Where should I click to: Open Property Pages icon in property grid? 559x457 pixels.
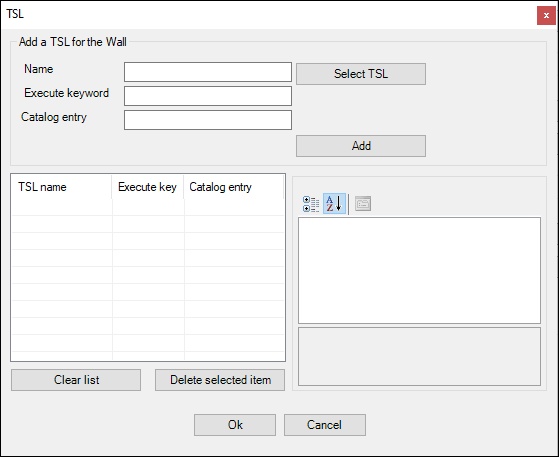pyautogui.click(x=363, y=204)
